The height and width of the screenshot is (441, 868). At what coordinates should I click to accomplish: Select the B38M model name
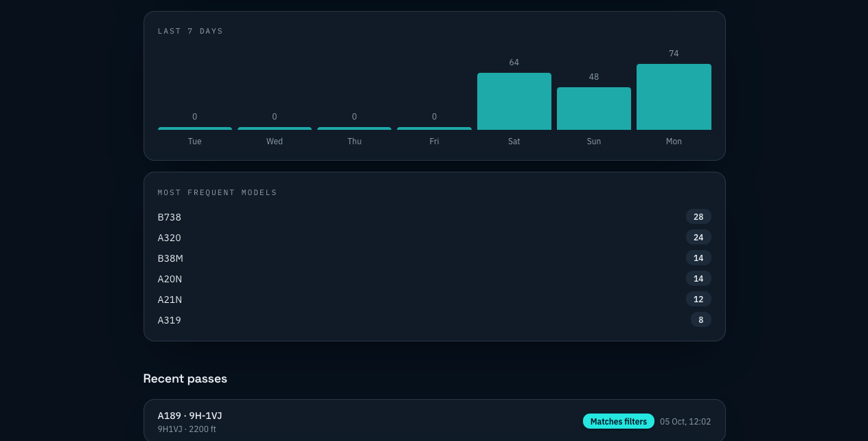[170, 258]
